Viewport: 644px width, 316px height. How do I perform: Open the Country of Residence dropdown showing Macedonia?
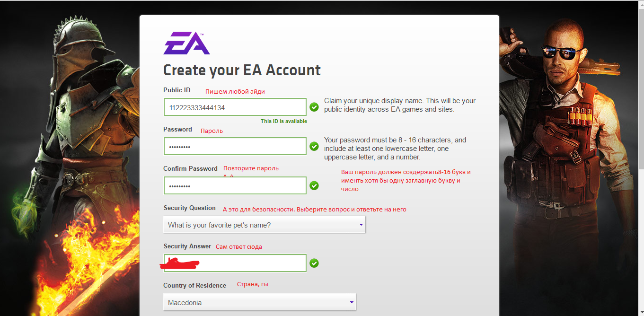259,302
